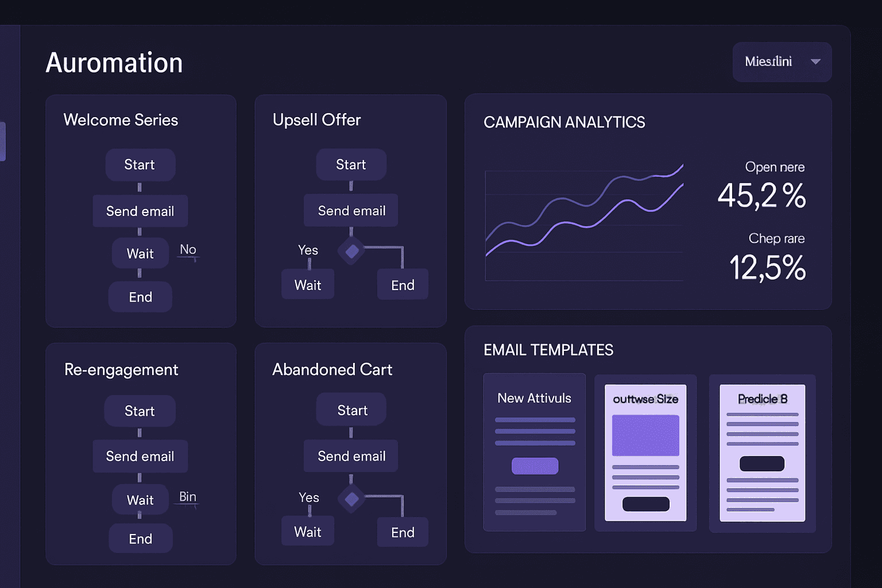
Task: Click the End node in Abandoned Cart
Action: point(402,532)
